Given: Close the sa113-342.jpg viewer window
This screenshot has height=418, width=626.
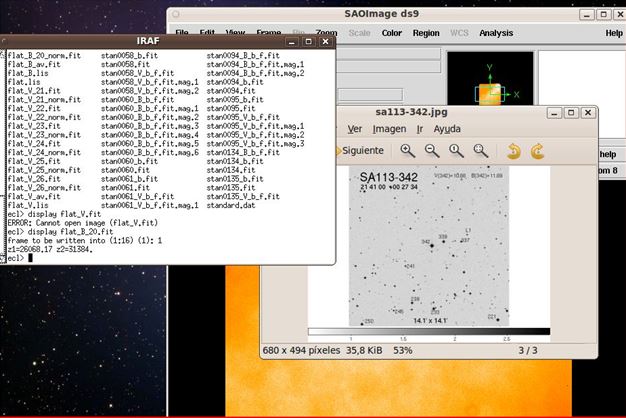Looking at the screenshot, I should [587, 113].
